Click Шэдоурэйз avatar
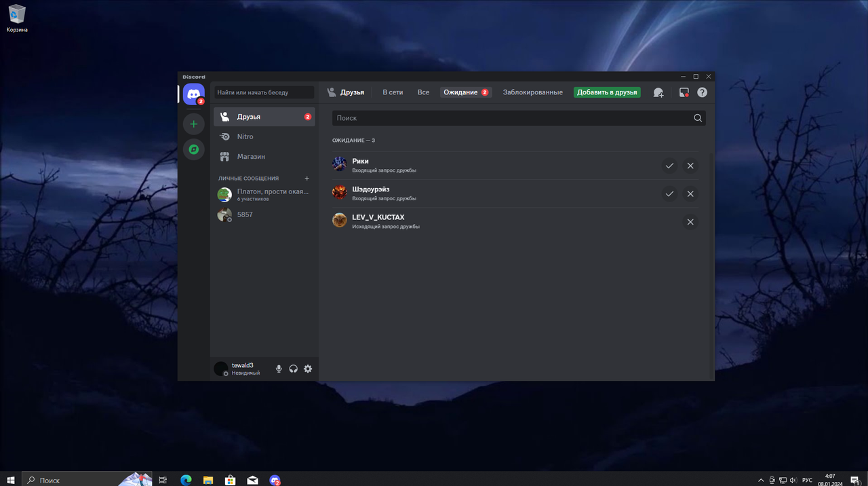The height and width of the screenshot is (486, 868). pyautogui.click(x=340, y=193)
